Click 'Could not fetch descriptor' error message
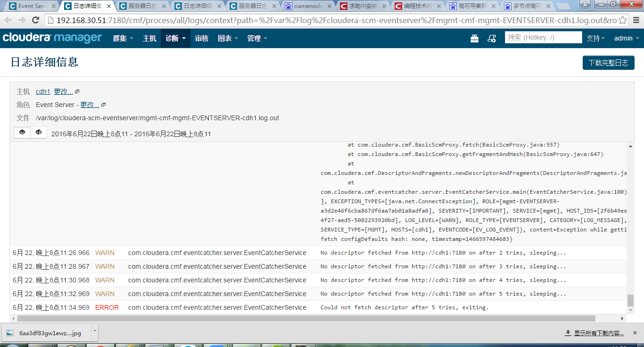 coord(405,307)
